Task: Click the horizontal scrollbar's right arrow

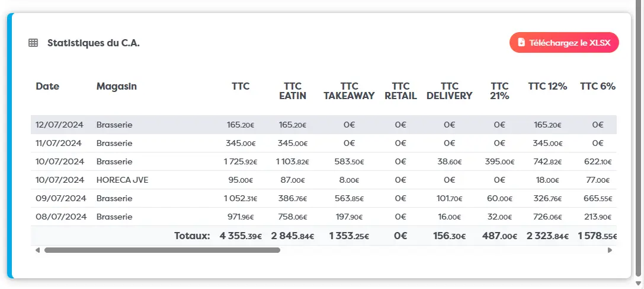Action: (x=610, y=250)
